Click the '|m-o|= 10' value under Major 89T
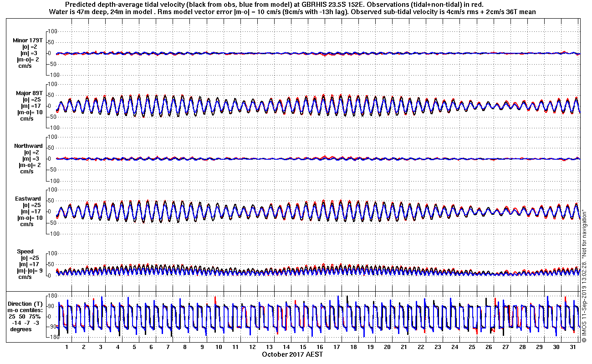The image size is (592, 364). point(30,112)
